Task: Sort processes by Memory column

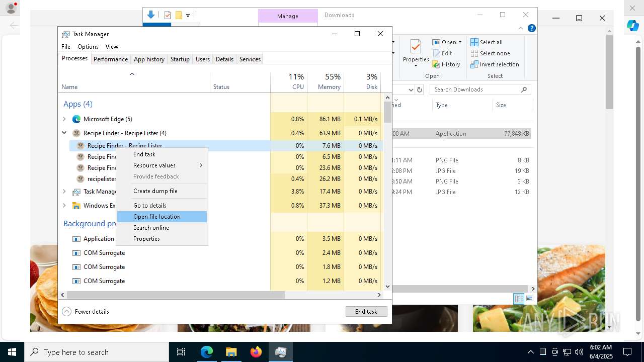Action: 326,82
